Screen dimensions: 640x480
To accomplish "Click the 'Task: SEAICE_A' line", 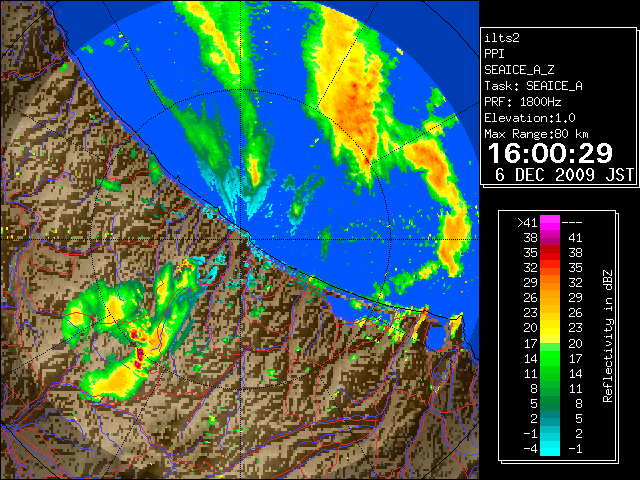I will 533,86.
